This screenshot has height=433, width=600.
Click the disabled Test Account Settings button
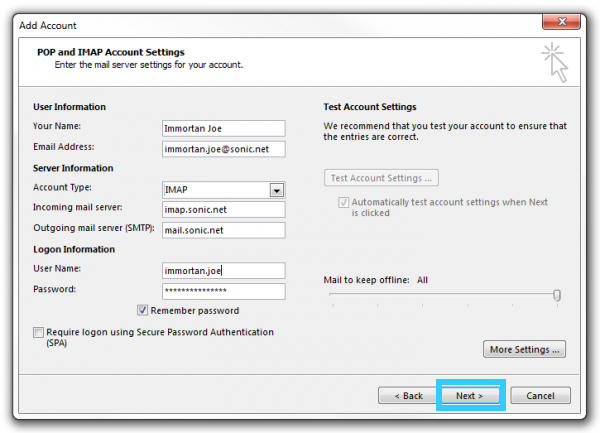point(381,178)
